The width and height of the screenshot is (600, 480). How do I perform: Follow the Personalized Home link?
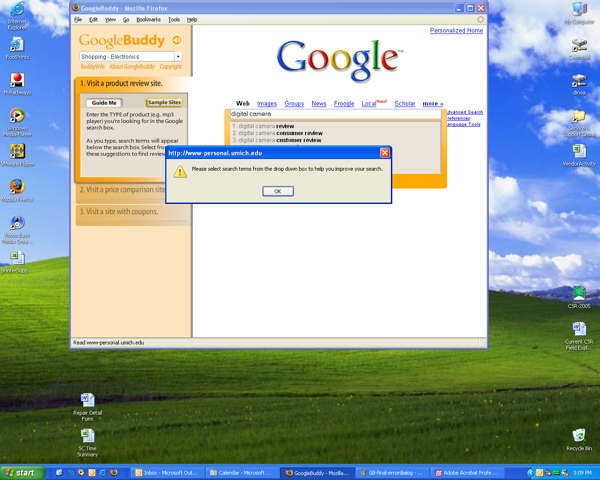[456, 31]
